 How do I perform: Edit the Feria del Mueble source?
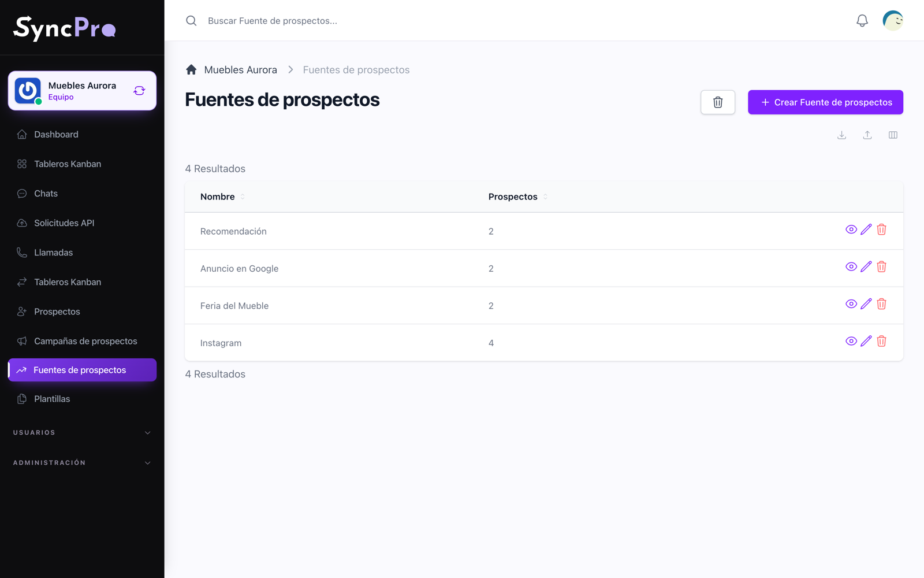(866, 303)
